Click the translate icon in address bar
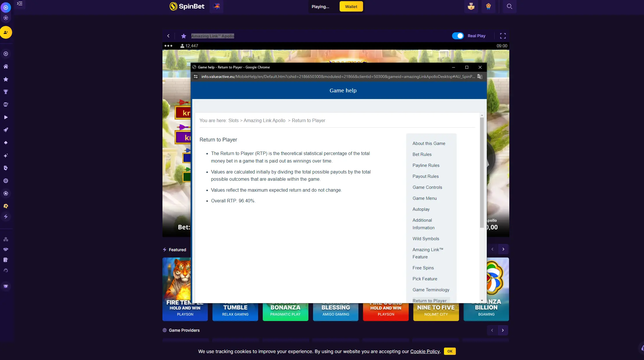 [480, 77]
